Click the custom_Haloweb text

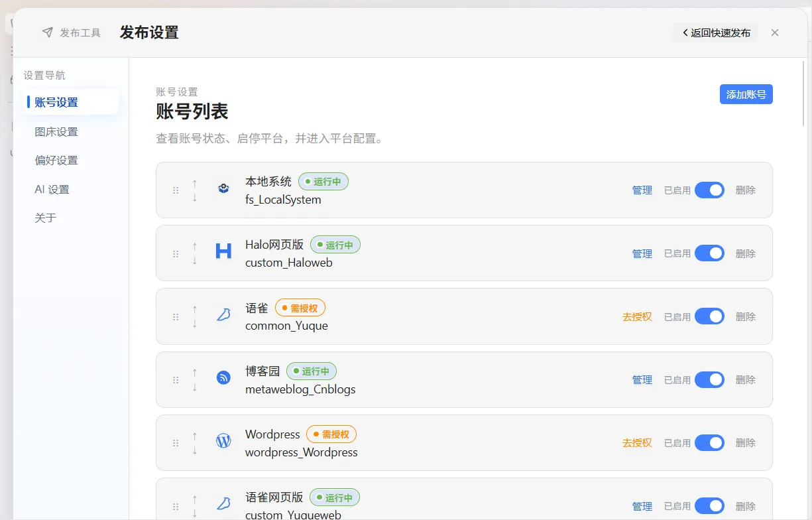[x=289, y=263]
